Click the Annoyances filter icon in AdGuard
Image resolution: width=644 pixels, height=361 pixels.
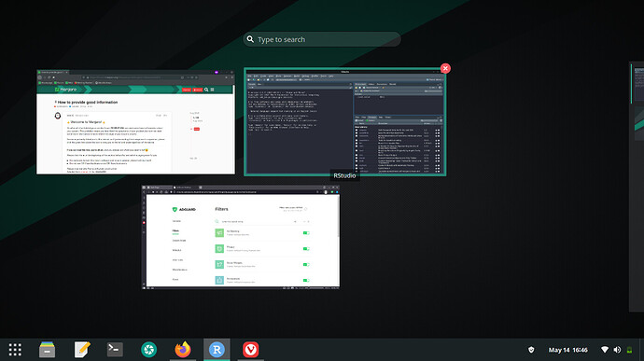219,280
